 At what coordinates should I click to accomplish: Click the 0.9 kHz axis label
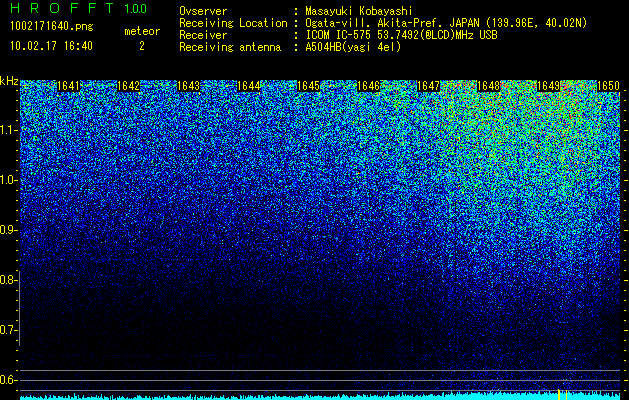tap(8, 230)
